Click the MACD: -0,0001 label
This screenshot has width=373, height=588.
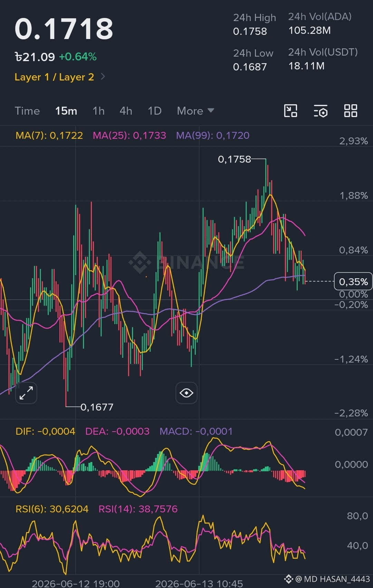click(196, 431)
